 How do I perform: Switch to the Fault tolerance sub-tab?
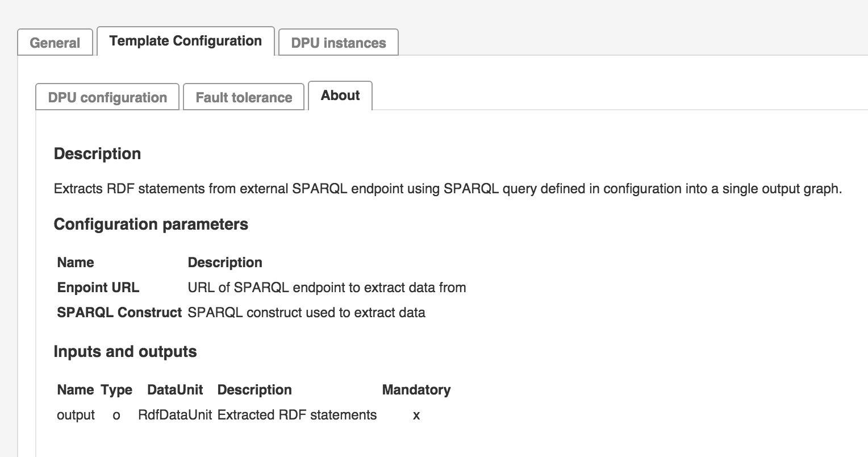tap(244, 97)
